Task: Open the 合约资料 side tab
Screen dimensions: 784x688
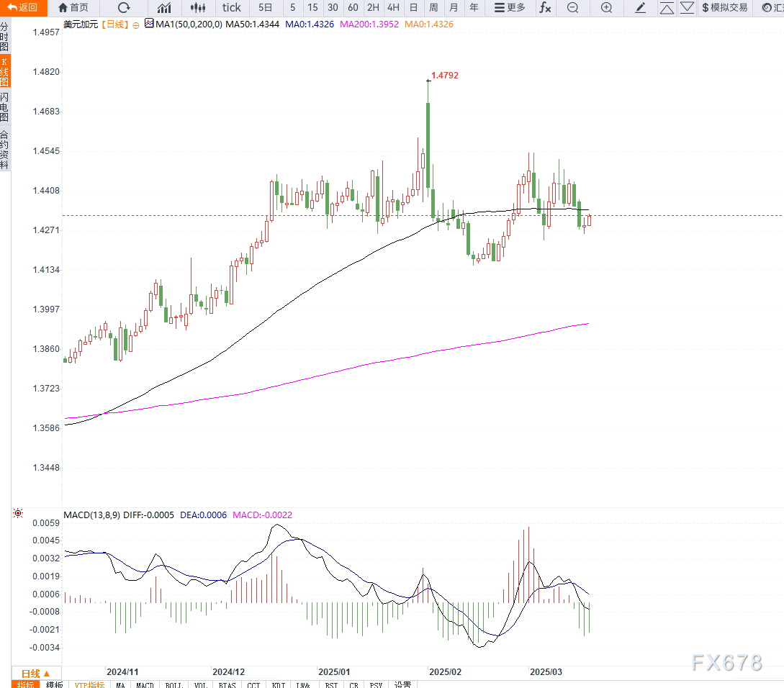Action: coord(4,150)
